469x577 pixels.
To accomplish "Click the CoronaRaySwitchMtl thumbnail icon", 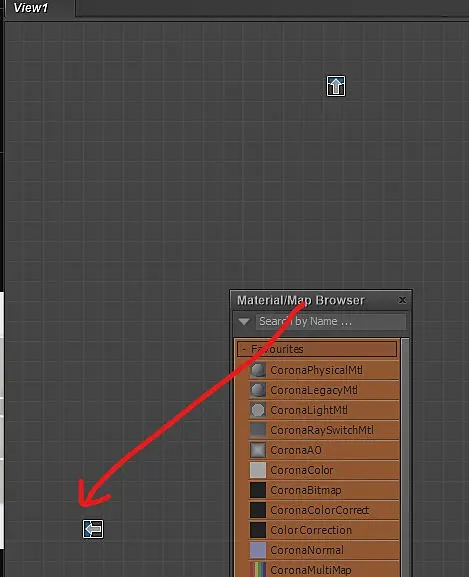I will pyautogui.click(x=258, y=430).
